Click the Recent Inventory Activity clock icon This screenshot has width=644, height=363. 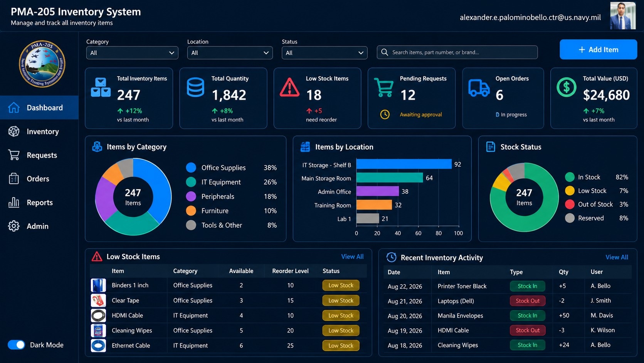point(391,257)
